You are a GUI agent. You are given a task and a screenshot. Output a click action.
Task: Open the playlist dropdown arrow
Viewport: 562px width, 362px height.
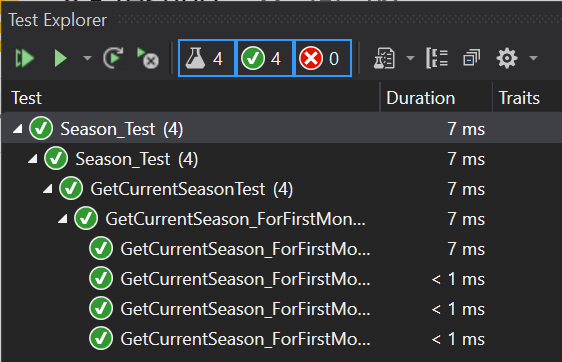click(410, 58)
